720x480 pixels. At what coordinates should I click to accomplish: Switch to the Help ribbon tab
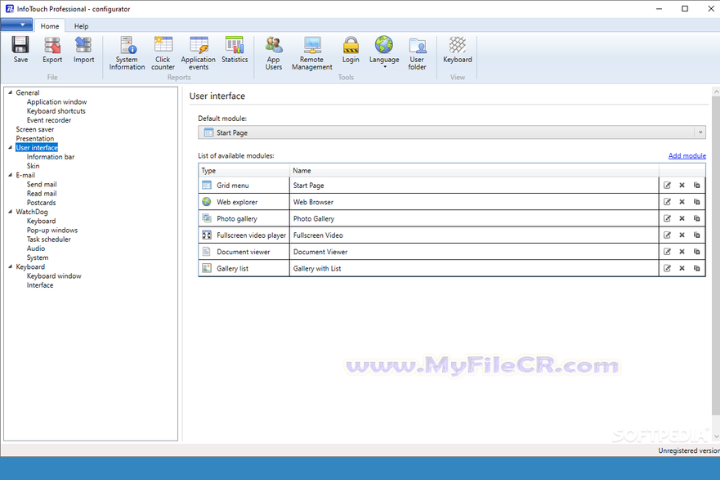[x=81, y=26]
